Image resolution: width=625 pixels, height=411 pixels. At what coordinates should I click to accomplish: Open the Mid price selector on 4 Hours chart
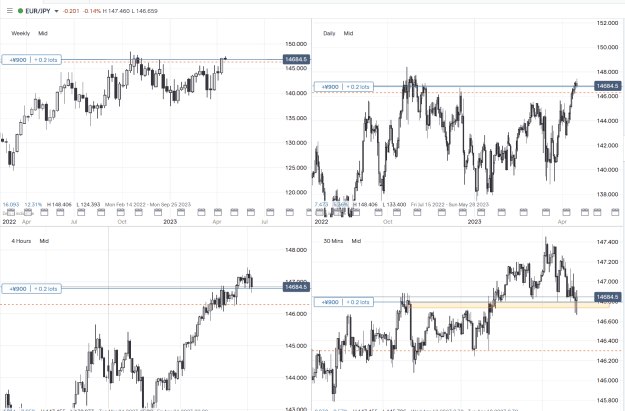[44, 241]
